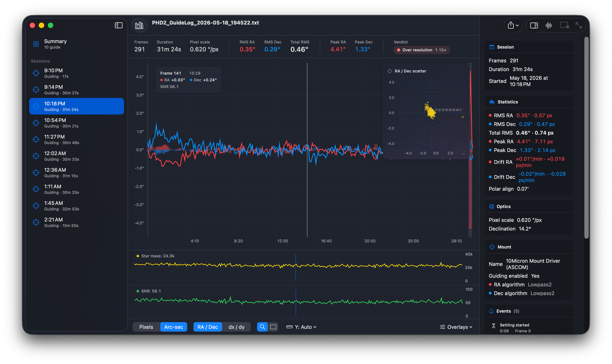Toggle the left sidebar panel icon

coord(119,25)
